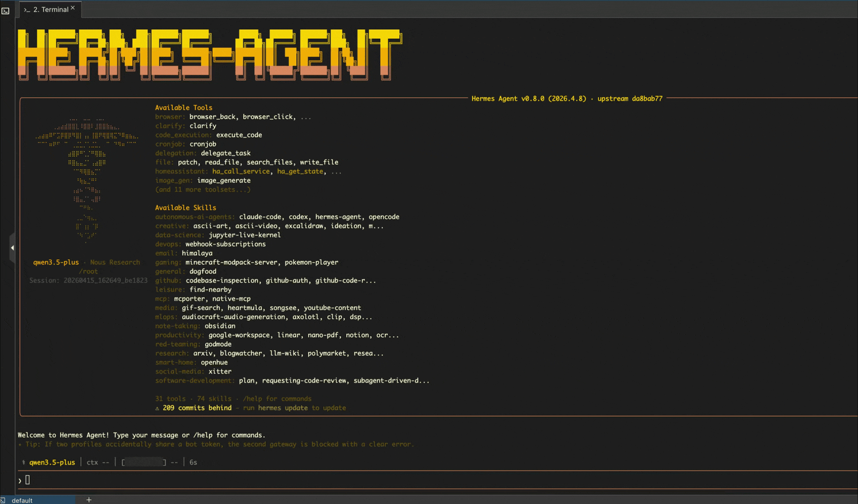Click "godmode" red-teaming skill
The width and height of the screenshot is (858, 504).
click(218, 344)
